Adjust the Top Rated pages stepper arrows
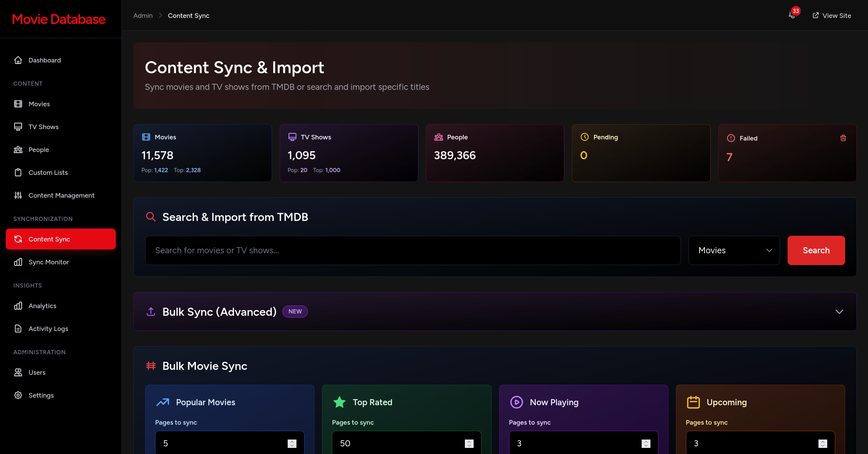Screen dimensions: 868x454 pos(469,443)
